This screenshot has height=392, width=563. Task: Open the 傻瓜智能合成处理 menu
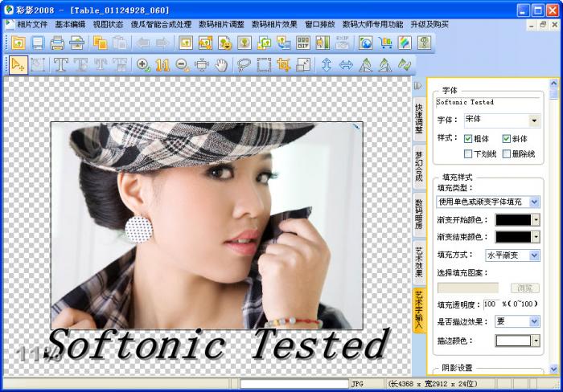[x=161, y=24]
